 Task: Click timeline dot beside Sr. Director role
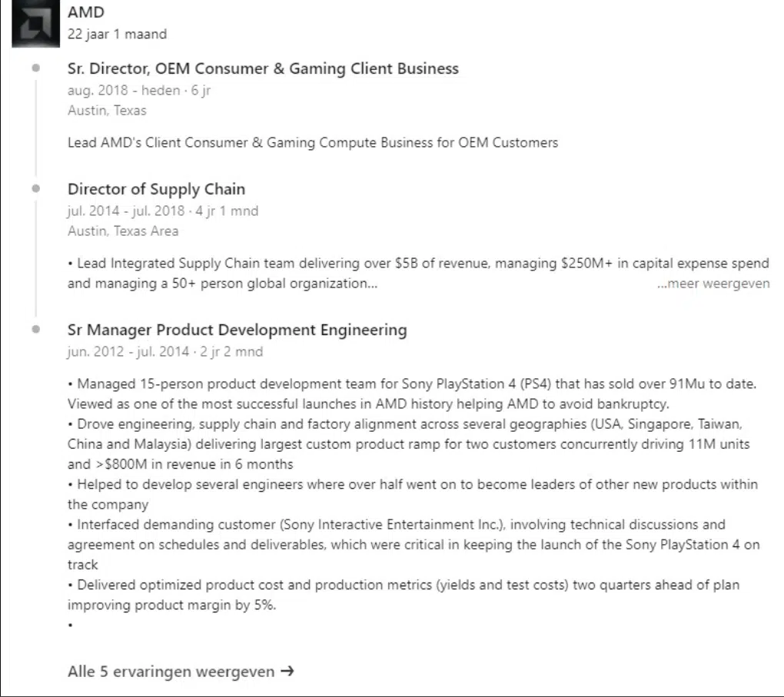point(36,68)
